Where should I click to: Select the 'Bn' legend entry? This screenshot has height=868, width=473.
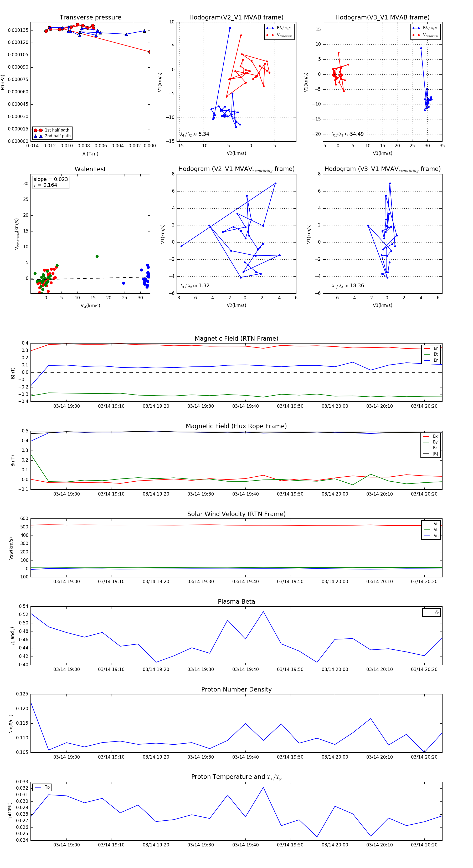pos(431,360)
